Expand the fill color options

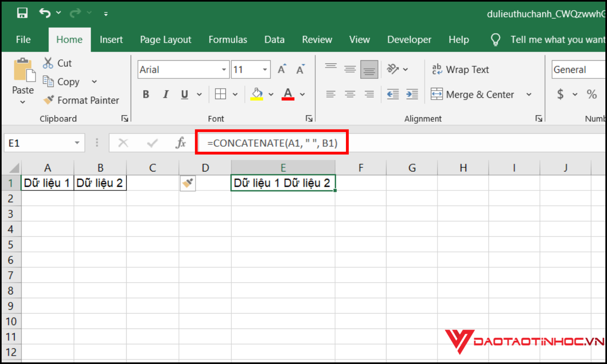270,94
